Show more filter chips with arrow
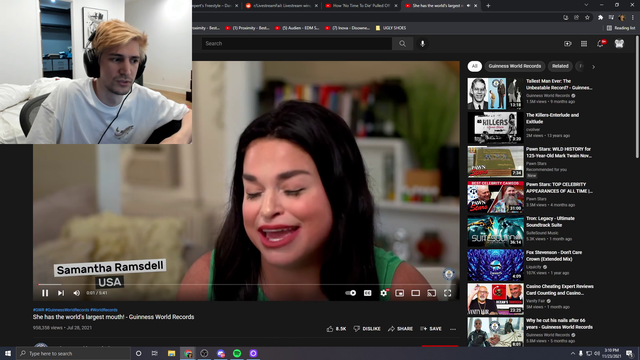The height and width of the screenshot is (360, 640). (593, 67)
